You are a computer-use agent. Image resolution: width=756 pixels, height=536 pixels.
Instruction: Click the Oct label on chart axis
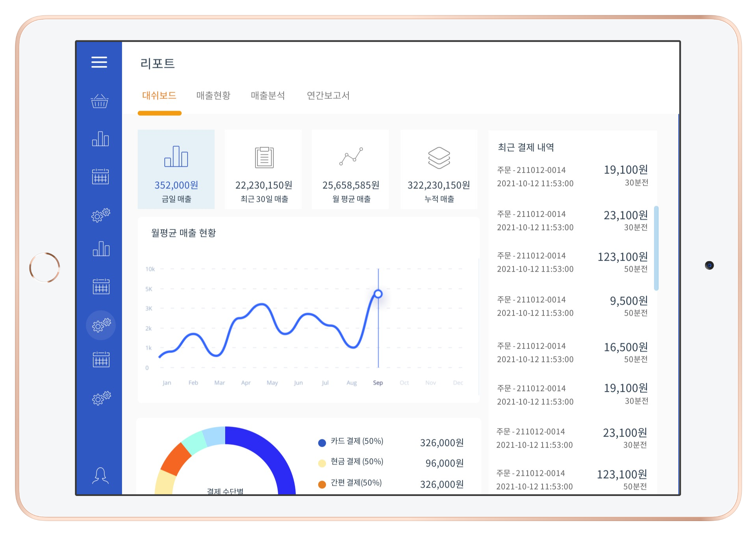(x=404, y=382)
